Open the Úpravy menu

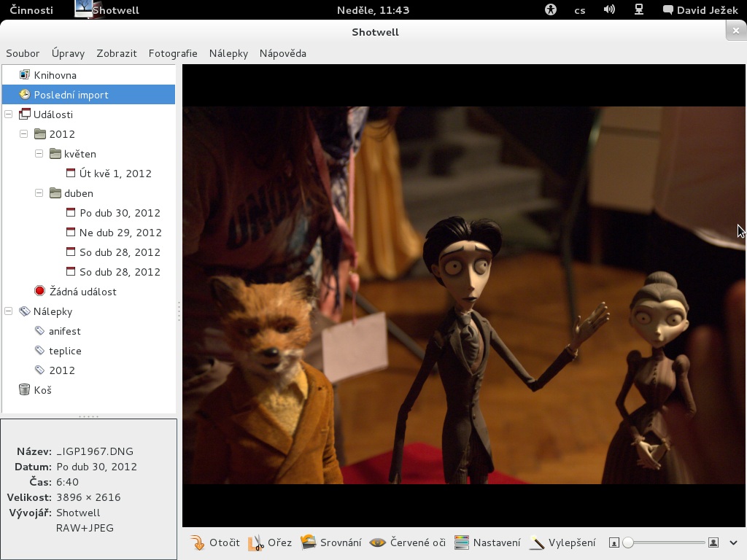coord(68,53)
